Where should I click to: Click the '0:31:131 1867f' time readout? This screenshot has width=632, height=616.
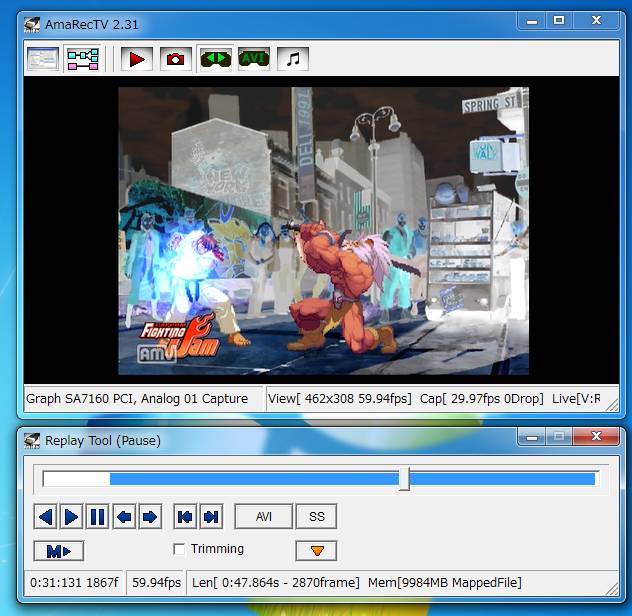point(74,583)
